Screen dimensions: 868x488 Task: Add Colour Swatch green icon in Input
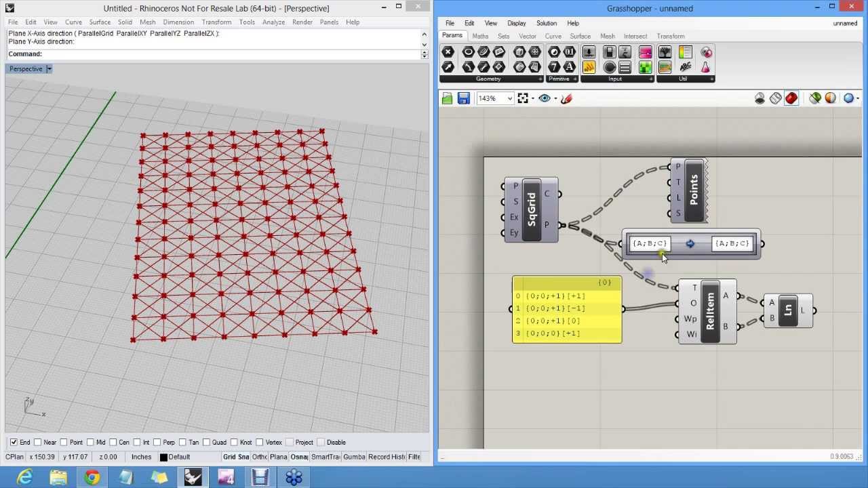[x=645, y=67]
